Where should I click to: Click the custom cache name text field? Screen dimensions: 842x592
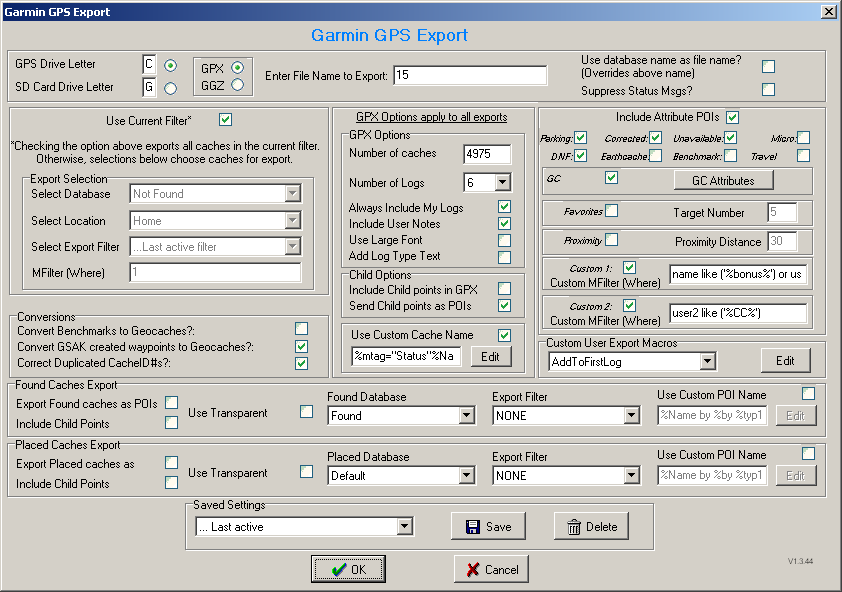click(406, 356)
